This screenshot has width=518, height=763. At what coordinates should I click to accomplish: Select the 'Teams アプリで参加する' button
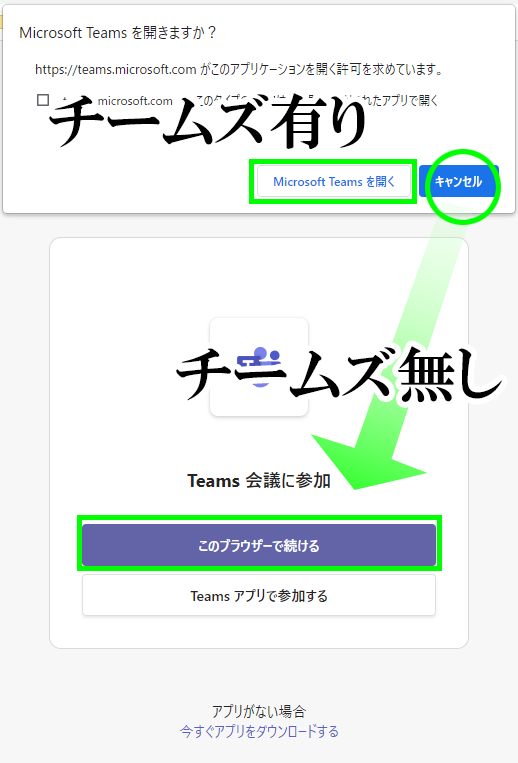[259, 595]
